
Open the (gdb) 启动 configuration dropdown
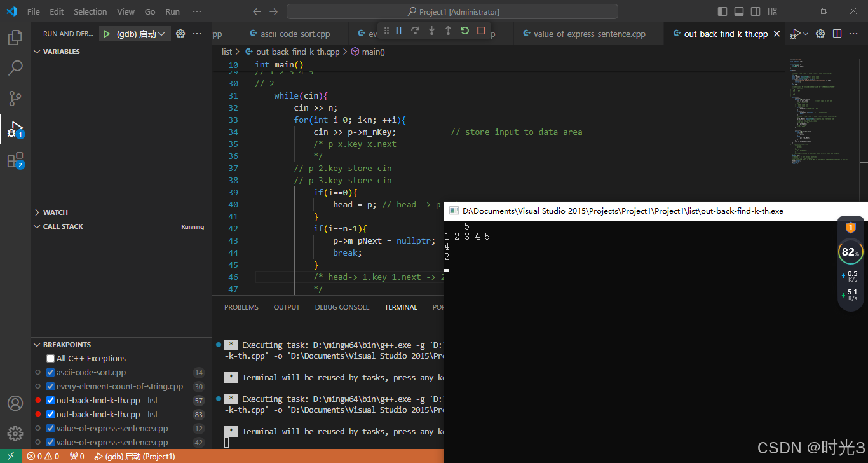click(141, 34)
